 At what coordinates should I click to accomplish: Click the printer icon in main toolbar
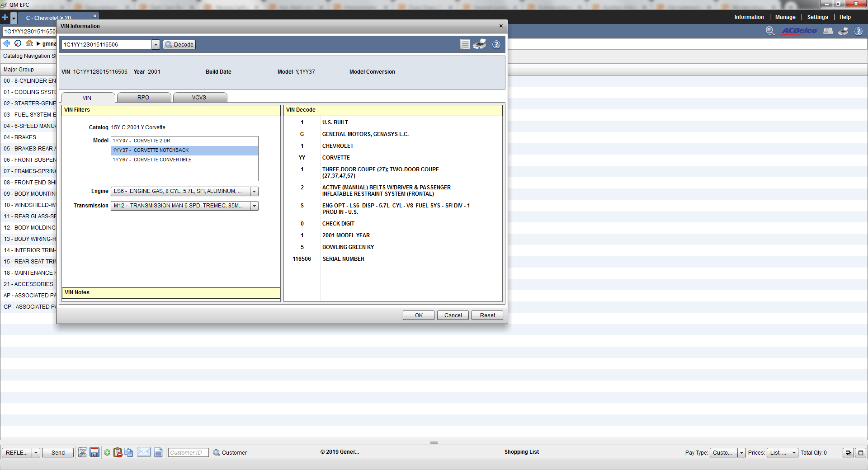point(843,31)
